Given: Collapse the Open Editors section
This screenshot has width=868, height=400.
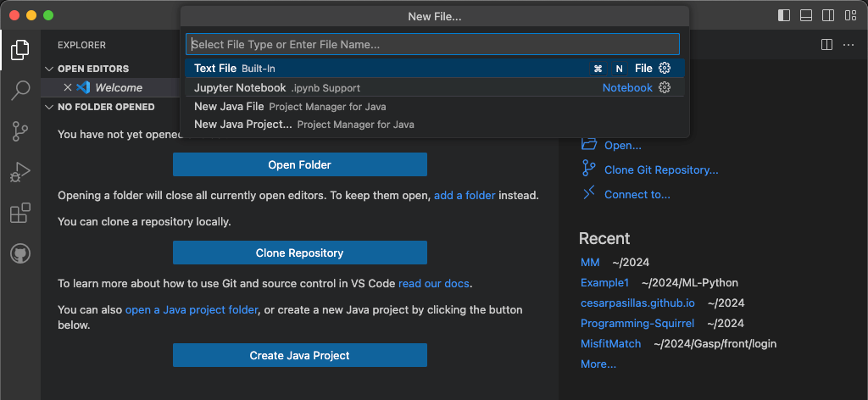Looking at the screenshot, I should 49,69.
